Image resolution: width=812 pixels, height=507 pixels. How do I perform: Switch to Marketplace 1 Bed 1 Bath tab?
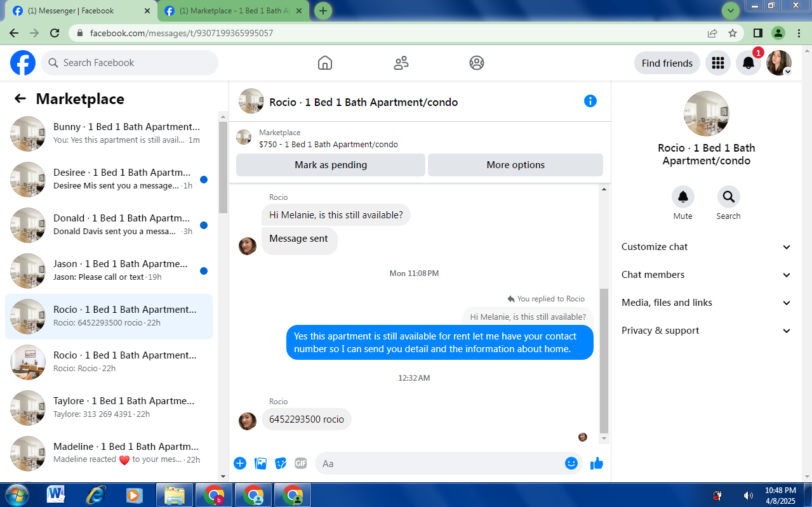234,11
